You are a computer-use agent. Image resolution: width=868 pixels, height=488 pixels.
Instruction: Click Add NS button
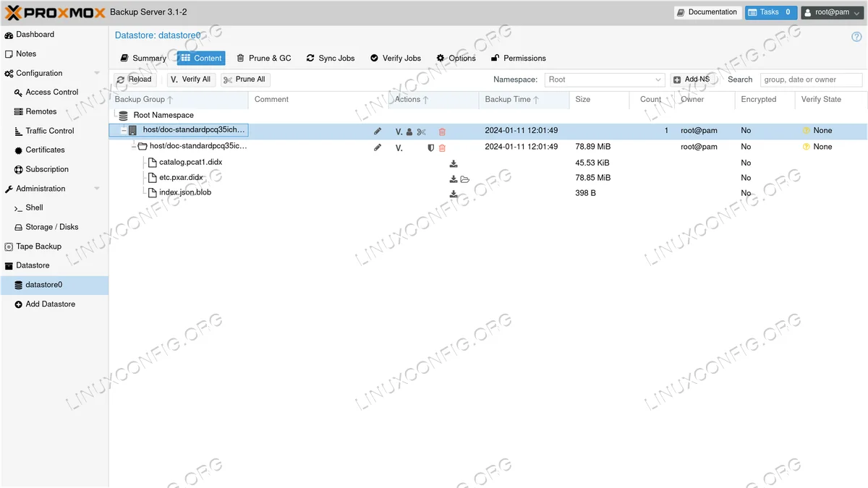[x=692, y=80]
